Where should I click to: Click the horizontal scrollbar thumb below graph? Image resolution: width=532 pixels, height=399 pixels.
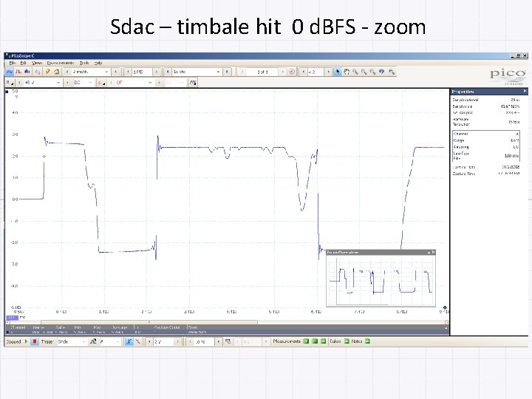pyautogui.click(x=149, y=322)
